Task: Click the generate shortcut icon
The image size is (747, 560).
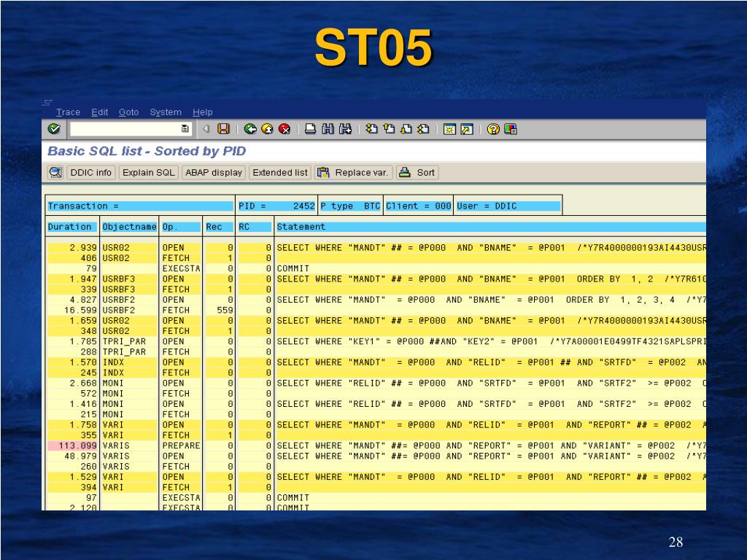Action: click(x=467, y=129)
